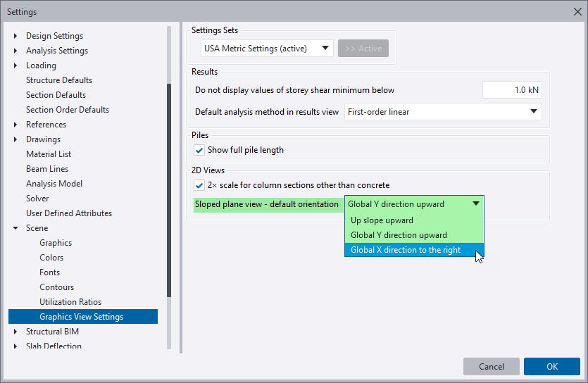Open the Colors settings page

pyautogui.click(x=51, y=258)
